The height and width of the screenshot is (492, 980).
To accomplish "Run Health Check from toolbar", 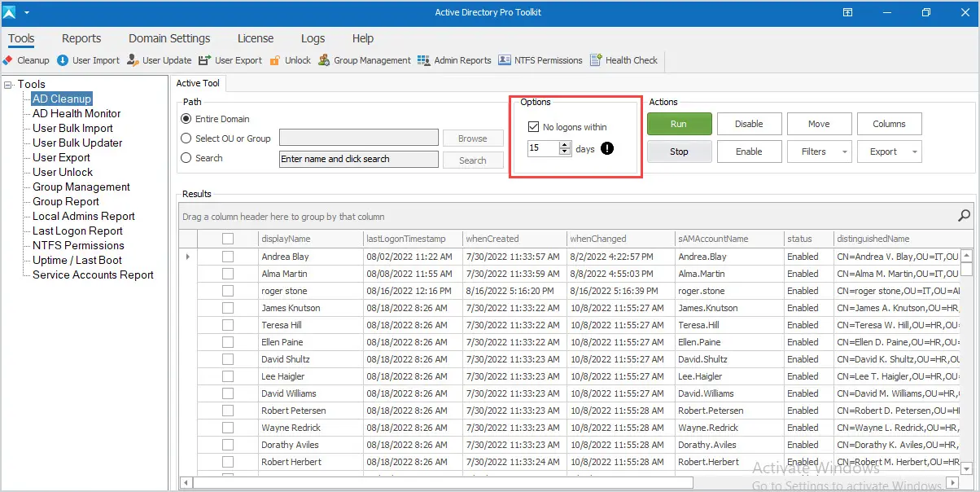I will tap(623, 60).
